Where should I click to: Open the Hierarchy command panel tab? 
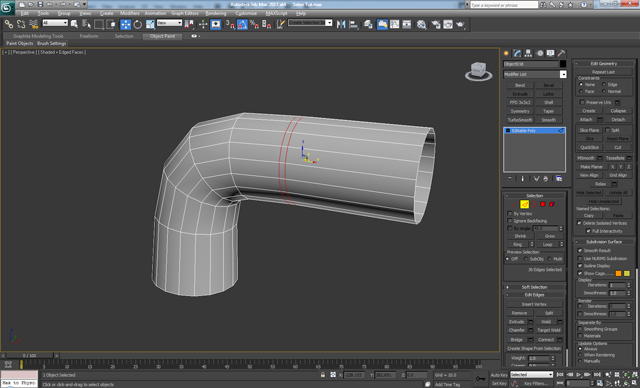[529, 53]
